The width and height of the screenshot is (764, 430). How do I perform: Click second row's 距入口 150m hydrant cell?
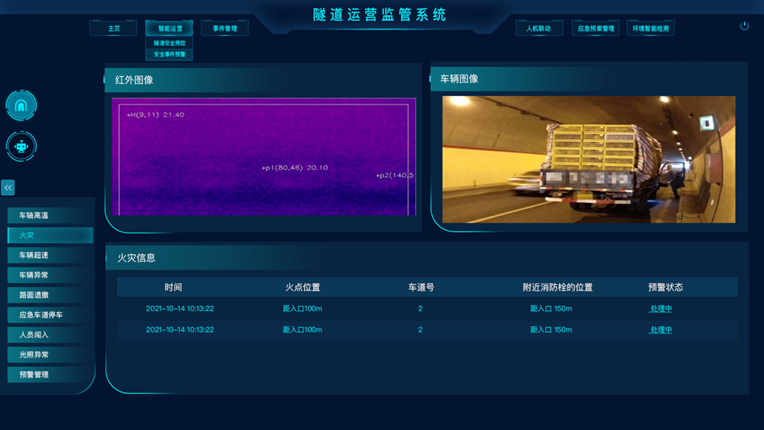pos(551,330)
